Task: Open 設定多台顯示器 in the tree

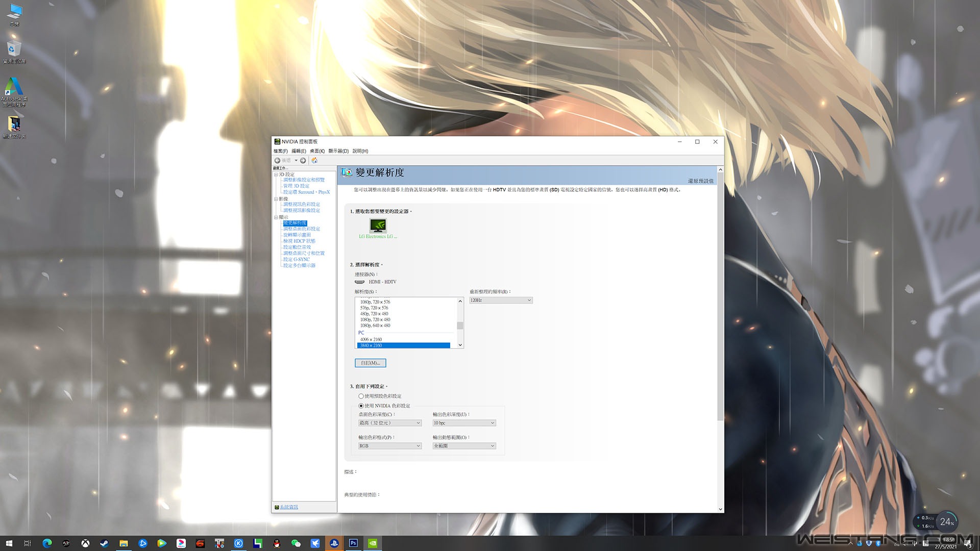Action: 299,266
